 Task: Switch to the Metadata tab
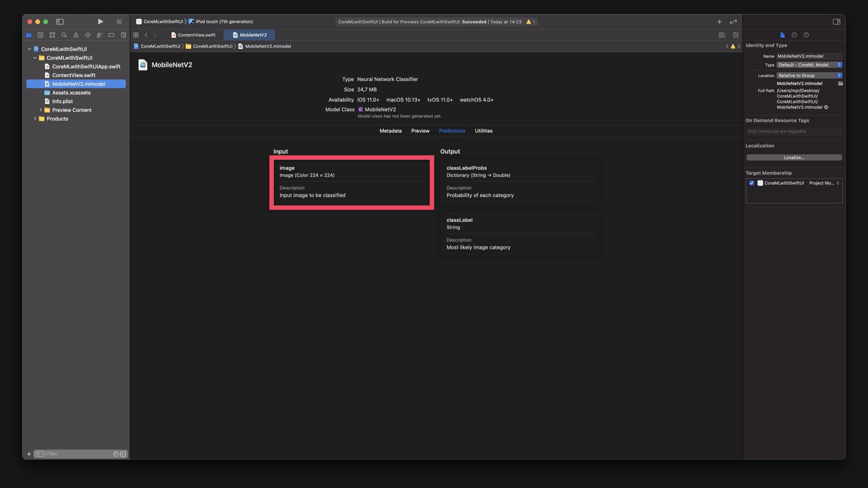[x=390, y=131]
